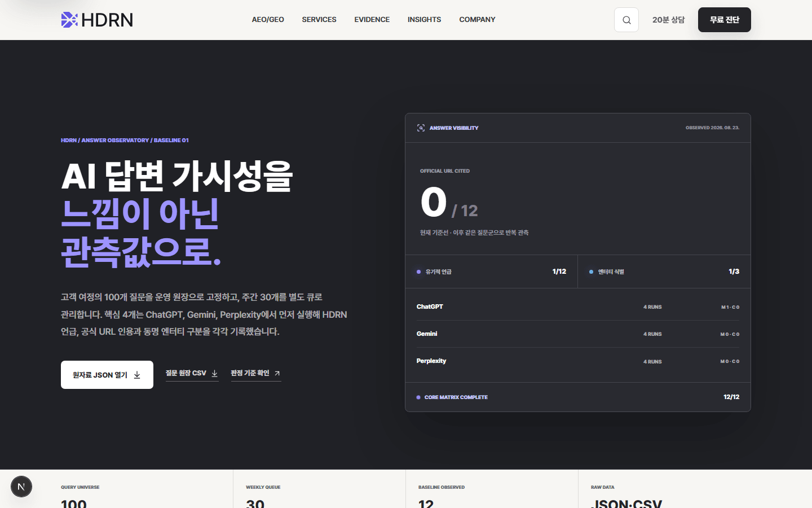Click the OBSERVED 2026. 08. 23. date
The width and height of the screenshot is (812, 508).
point(712,128)
